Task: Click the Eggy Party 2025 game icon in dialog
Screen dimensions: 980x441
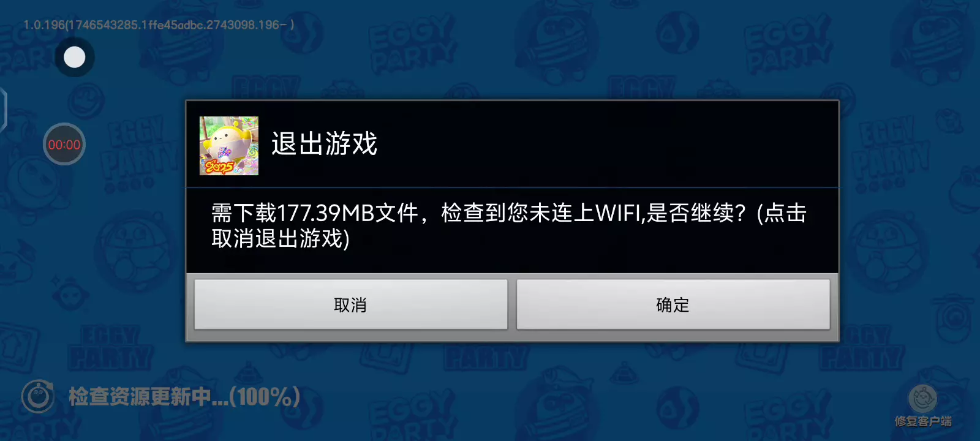Action: tap(229, 146)
